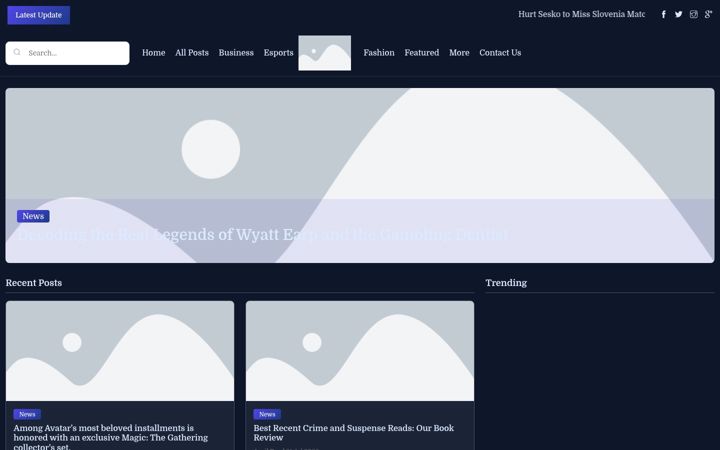
Task: Open the Esports category
Action: coord(278,53)
